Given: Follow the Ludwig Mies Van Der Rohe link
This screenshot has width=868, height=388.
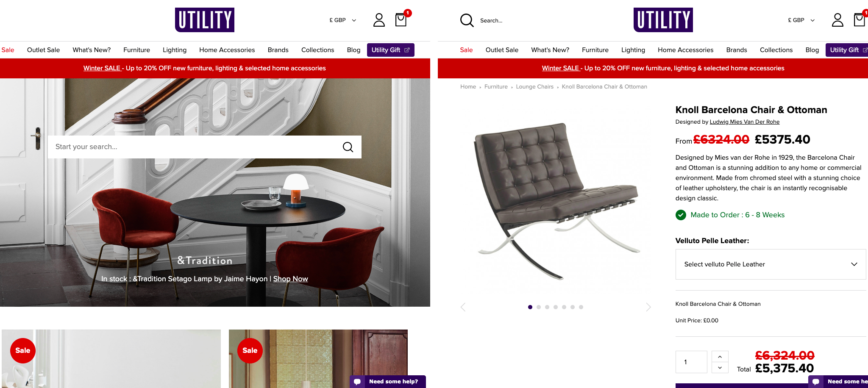Looking at the screenshot, I should (745, 122).
